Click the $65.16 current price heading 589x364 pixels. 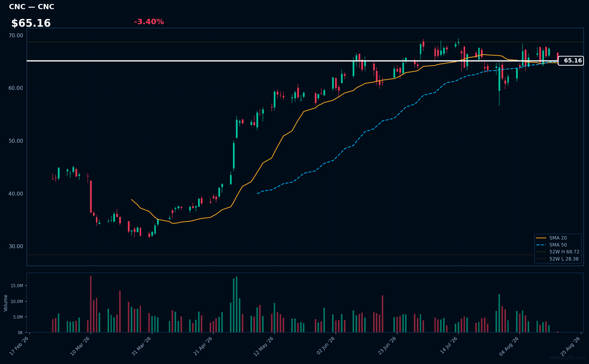tap(31, 23)
